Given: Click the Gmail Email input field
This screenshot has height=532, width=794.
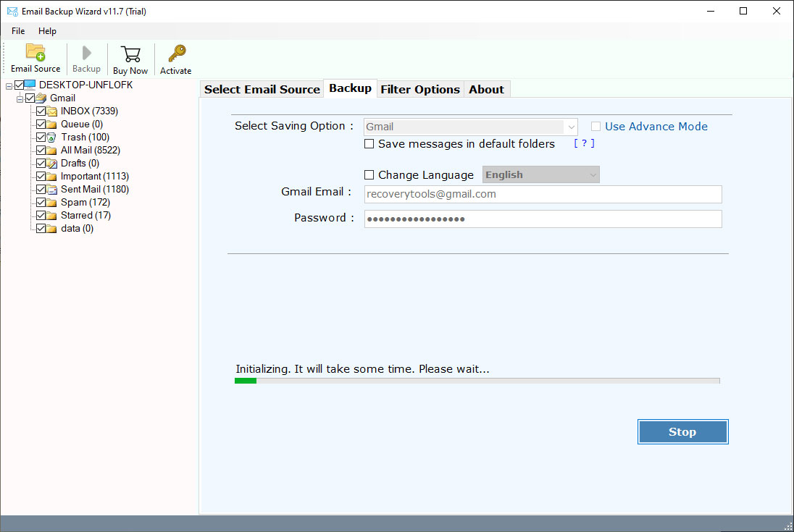Looking at the screenshot, I should tap(543, 194).
